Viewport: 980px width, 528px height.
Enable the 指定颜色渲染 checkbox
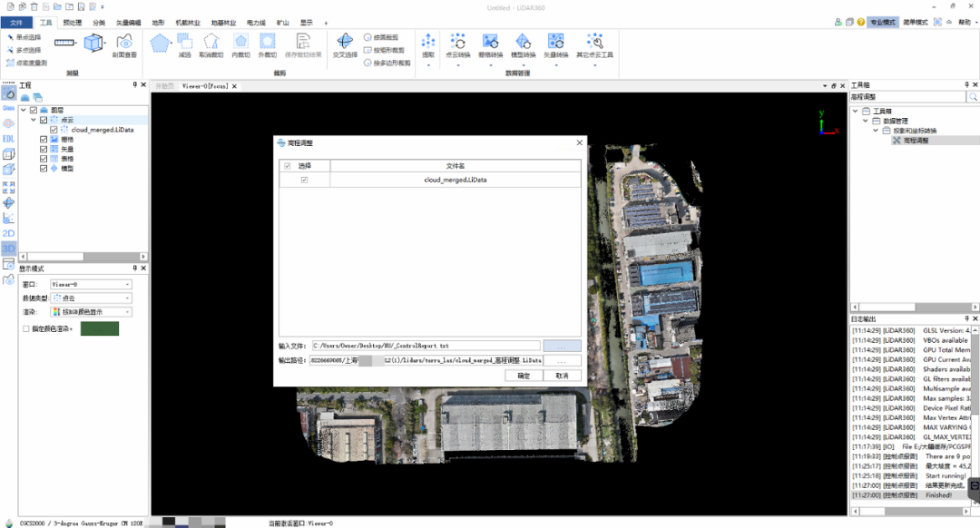coord(26,328)
